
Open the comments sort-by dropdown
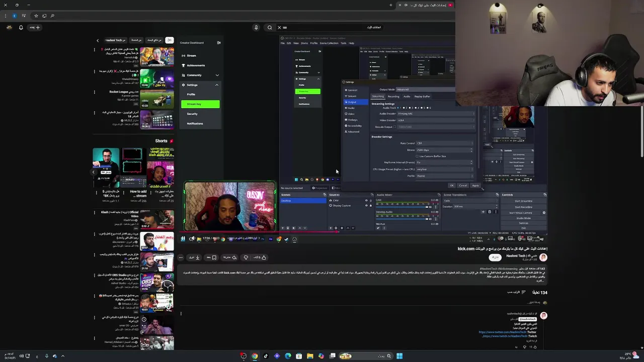516,292
